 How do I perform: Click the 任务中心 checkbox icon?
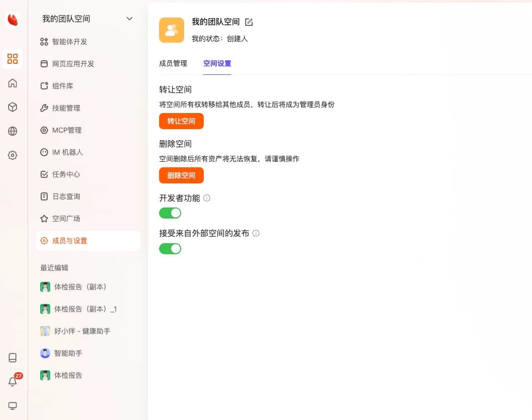(x=44, y=174)
